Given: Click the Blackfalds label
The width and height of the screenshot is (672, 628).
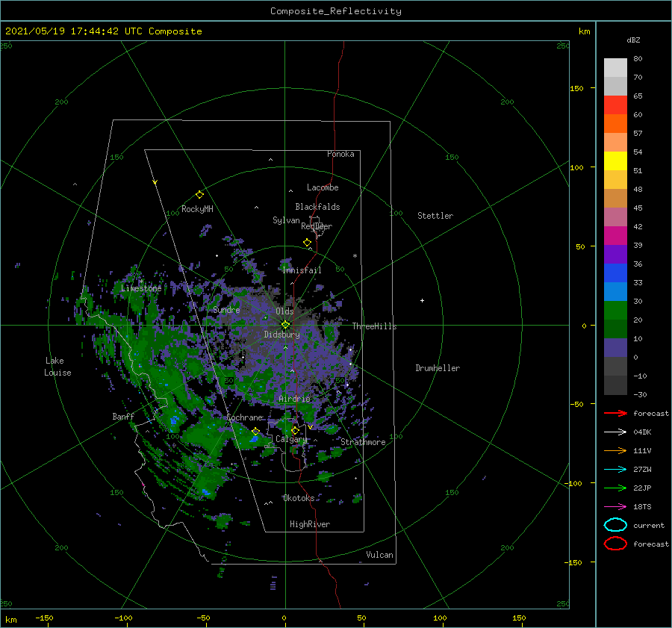Looking at the screenshot, I should (317, 207).
